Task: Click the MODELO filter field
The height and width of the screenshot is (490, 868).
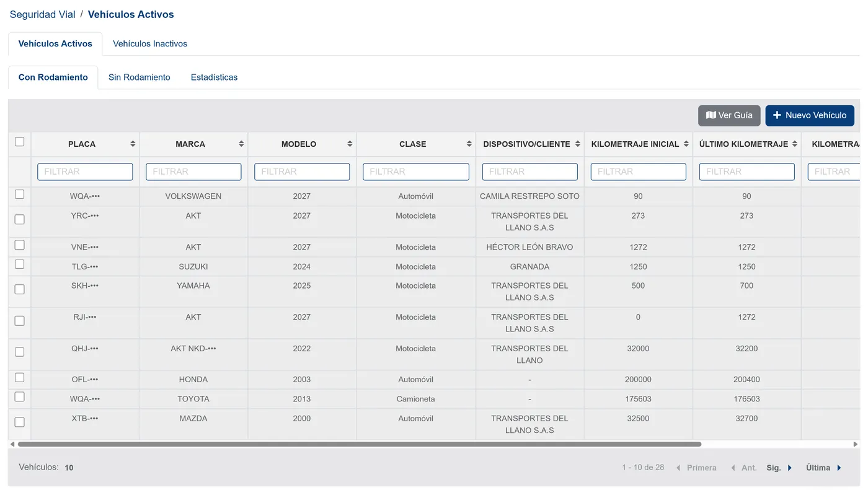Action: (302, 172)
